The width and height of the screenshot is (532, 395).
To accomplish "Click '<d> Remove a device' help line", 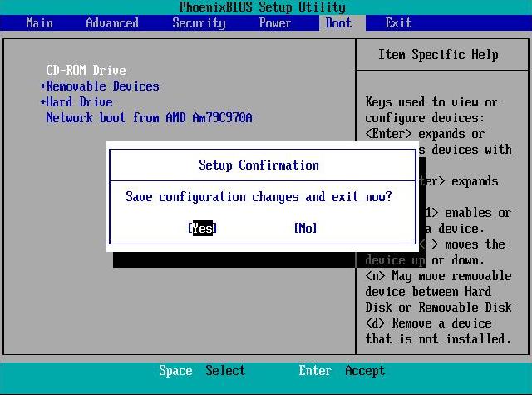I will point(429,323).
